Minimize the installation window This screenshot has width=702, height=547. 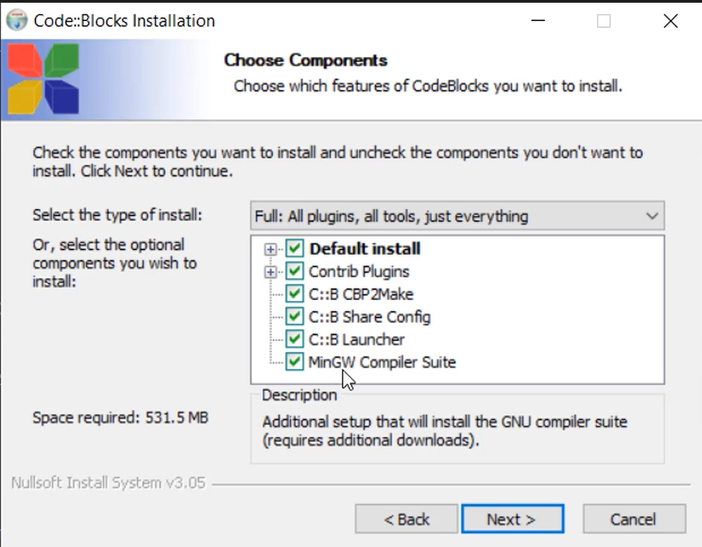point(538,21)
